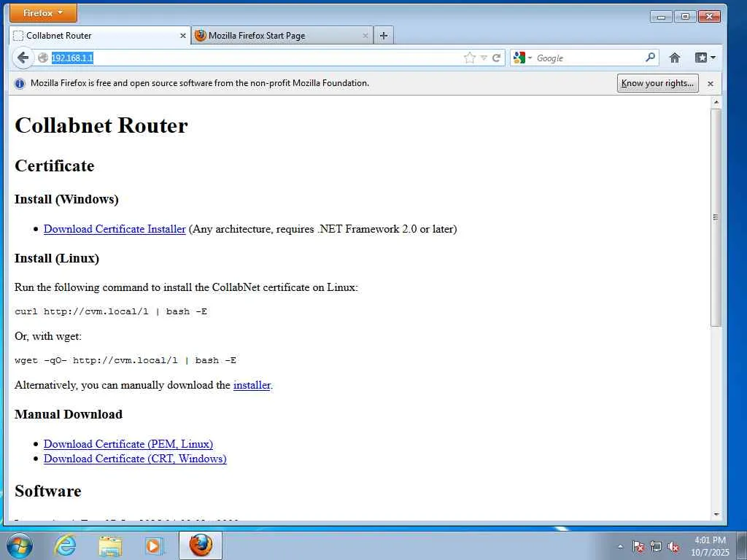Viewport: 747px width, 560px height.
Task: Open a new tab with plus button
Action: pos(384,35)
